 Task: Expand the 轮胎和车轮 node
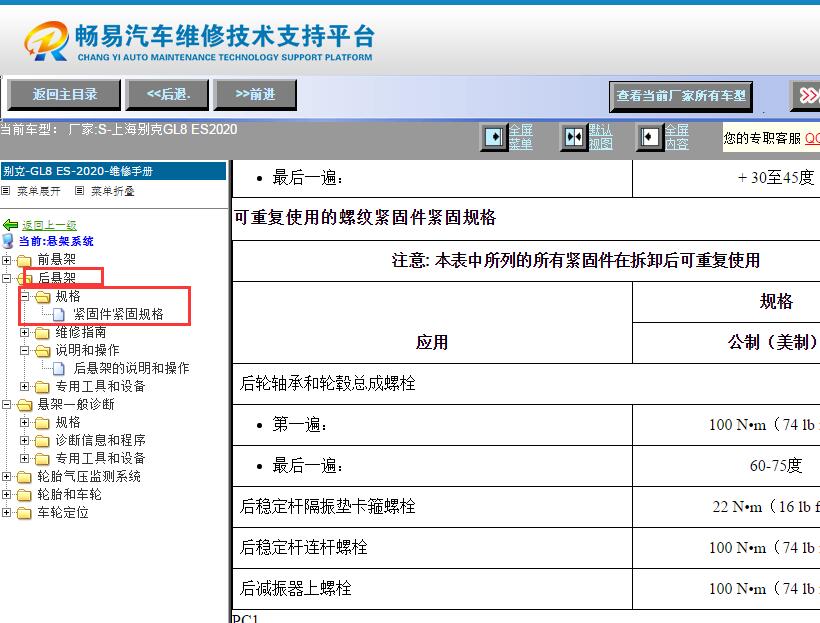click(x=6, y=494)
